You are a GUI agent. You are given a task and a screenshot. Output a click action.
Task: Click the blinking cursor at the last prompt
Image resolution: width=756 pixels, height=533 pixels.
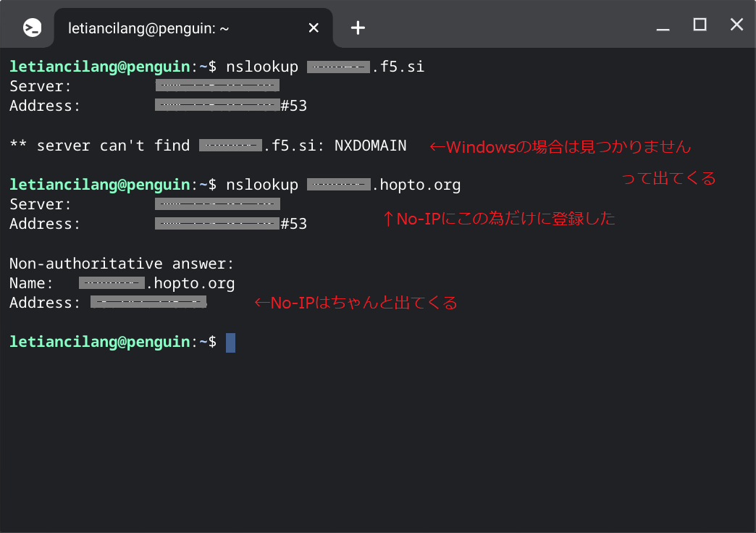click(x=230, y=343)
